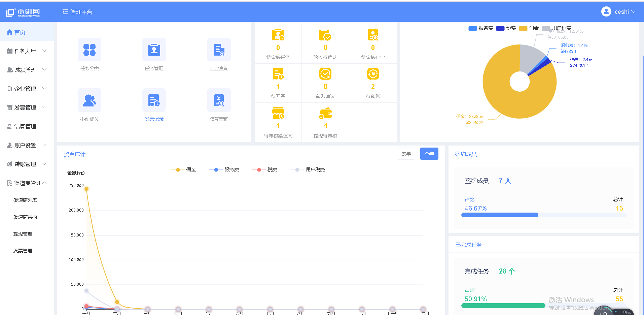Open the 结算查询 shortcut icon
Screen dimensions: 644x315
(x=219, y=100)
